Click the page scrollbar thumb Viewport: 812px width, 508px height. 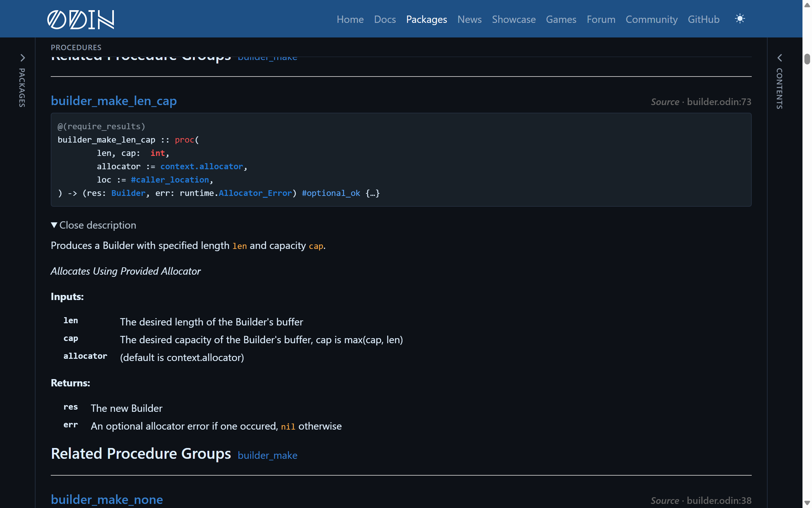point(807,59)
